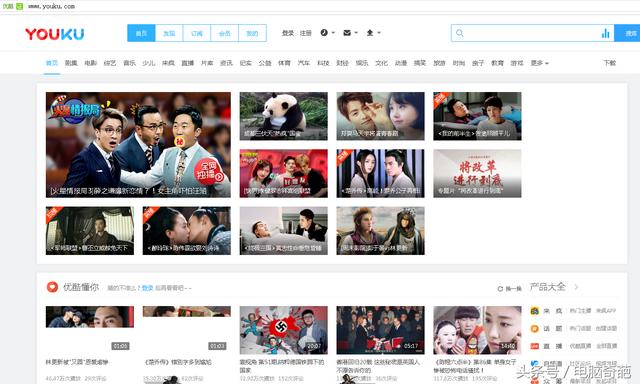Viewport: 640px width, 384px height.
Task: Click the 登录 link beside 优酷懂你
Action: (147, 288)
